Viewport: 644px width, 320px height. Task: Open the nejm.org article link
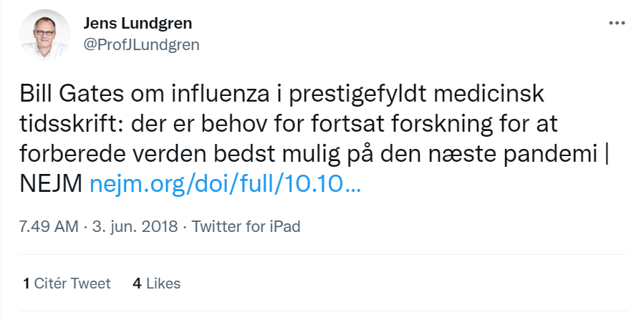tap(225, 186)
